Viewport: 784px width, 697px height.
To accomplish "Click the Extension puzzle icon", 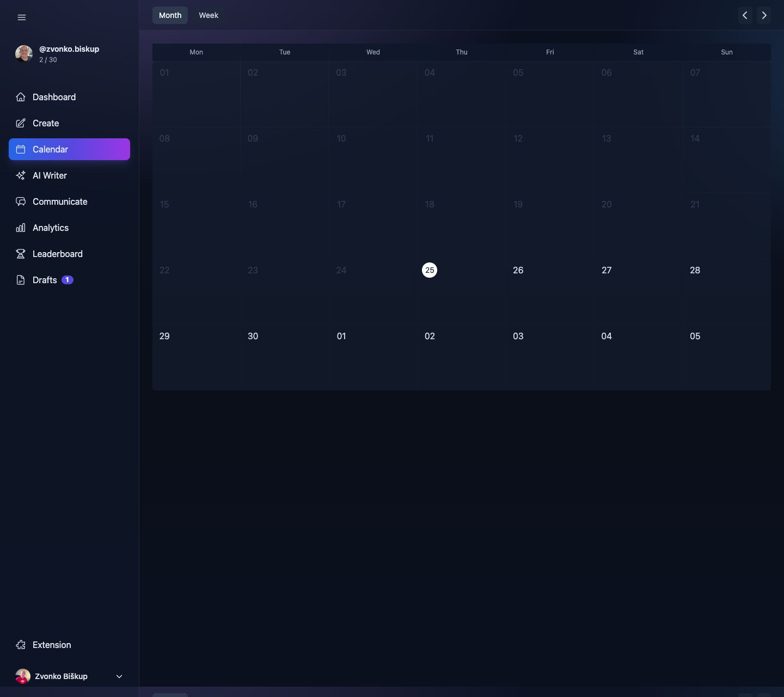I will (21, 645).
